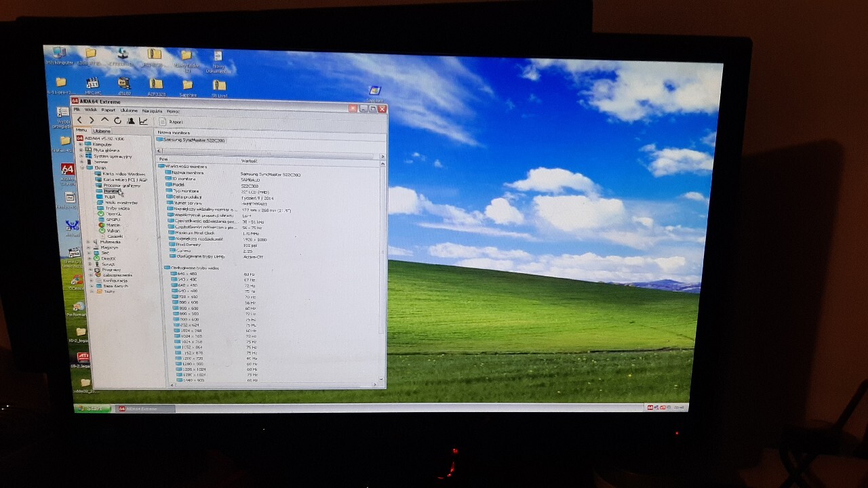The image size is (868, 488).
Task: Open the Plik menu
Action: [77, 109]
